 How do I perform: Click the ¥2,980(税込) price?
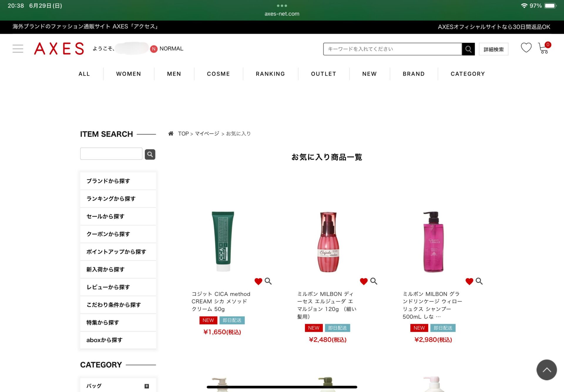(x=433, y=340)
